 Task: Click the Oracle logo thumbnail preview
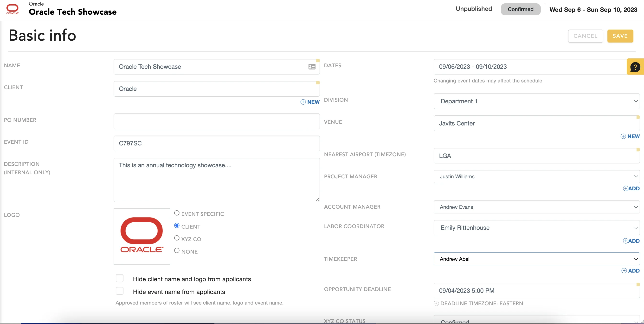142,236
